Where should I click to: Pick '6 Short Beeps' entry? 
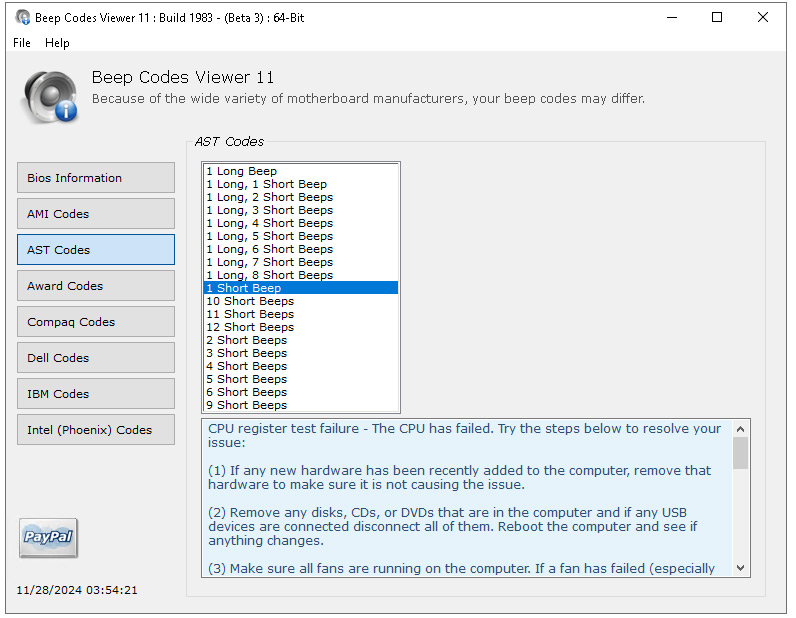(301, 392)
